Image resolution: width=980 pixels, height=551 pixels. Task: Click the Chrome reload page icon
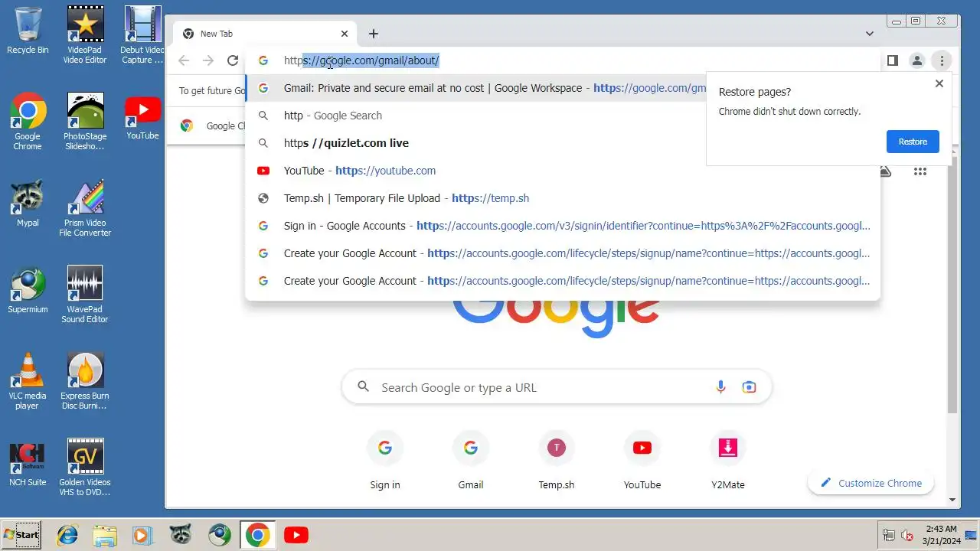(x=233, y=60)
